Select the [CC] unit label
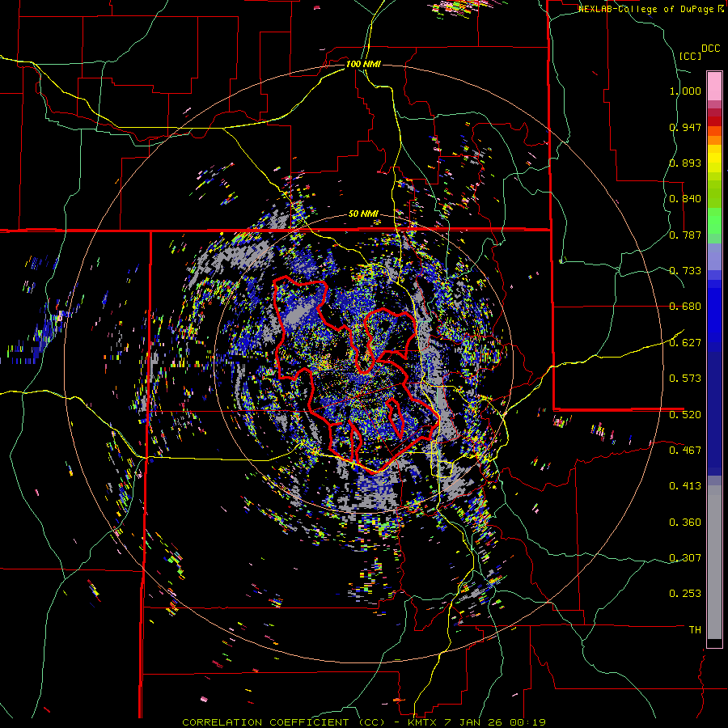 (x=691, y=56)
